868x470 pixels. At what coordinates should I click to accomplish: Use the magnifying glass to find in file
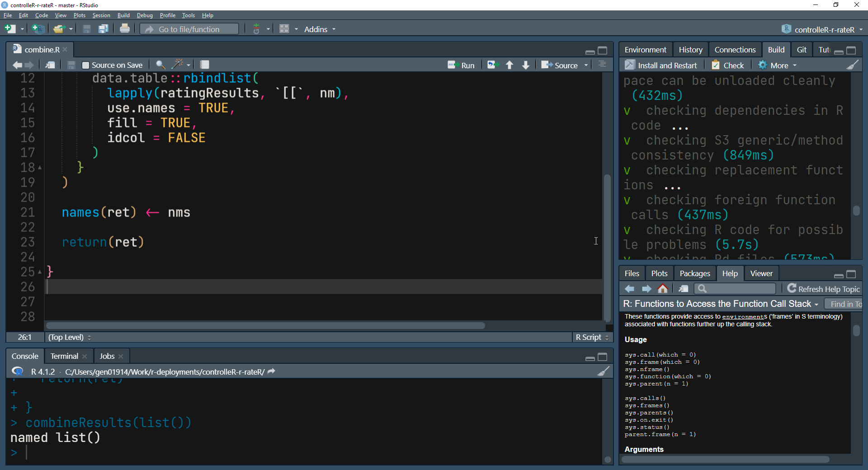pyautogui.click(x=160, y=64)
